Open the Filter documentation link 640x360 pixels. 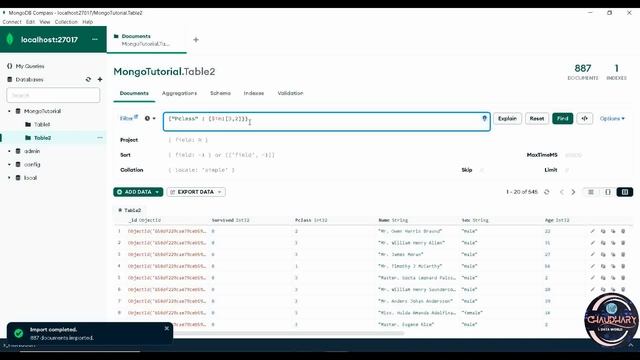pos(129,118)
